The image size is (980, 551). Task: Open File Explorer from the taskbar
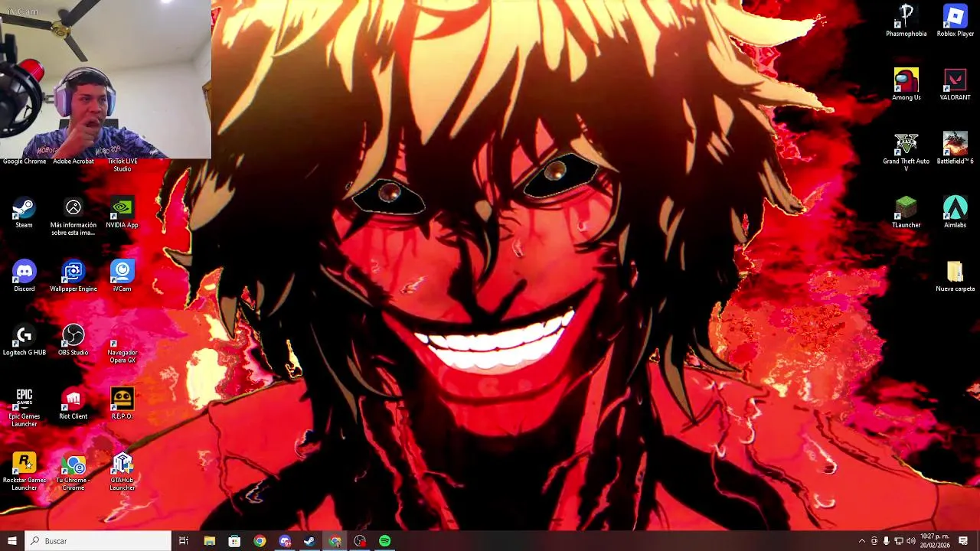(x=209, y=541)
